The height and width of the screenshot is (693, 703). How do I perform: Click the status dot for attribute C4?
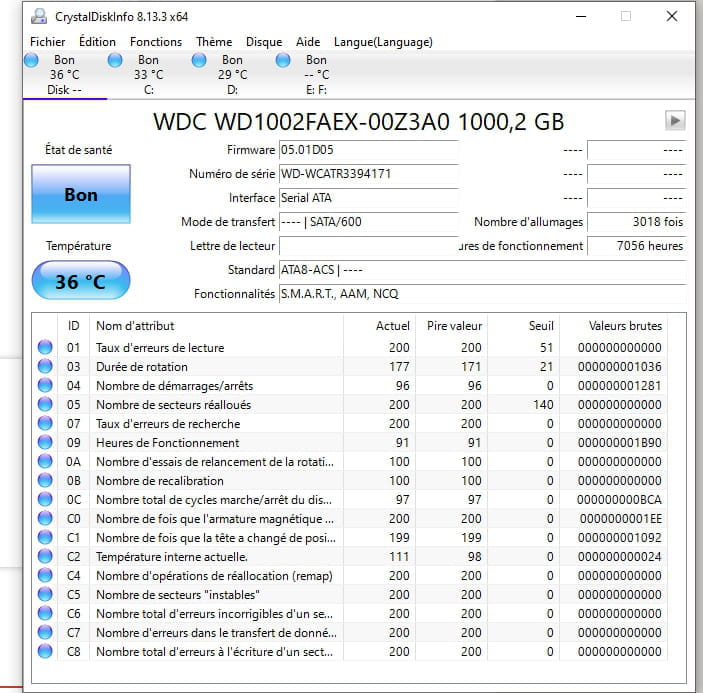point(45,575)
